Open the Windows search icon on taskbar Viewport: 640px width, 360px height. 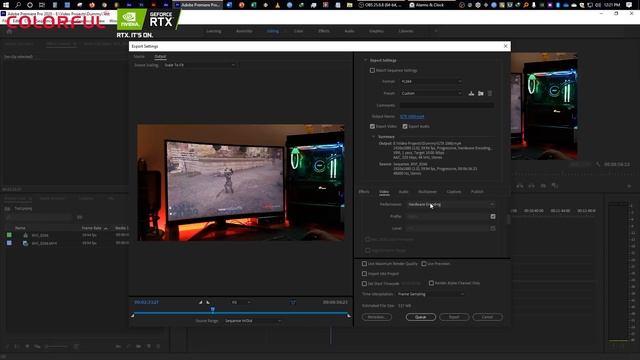tap(18, 5)
